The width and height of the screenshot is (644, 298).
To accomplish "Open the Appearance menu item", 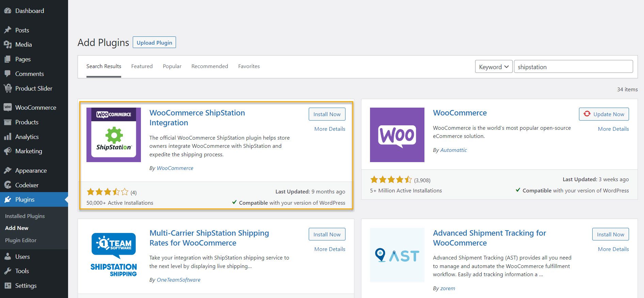I will (x=34, y=171).
